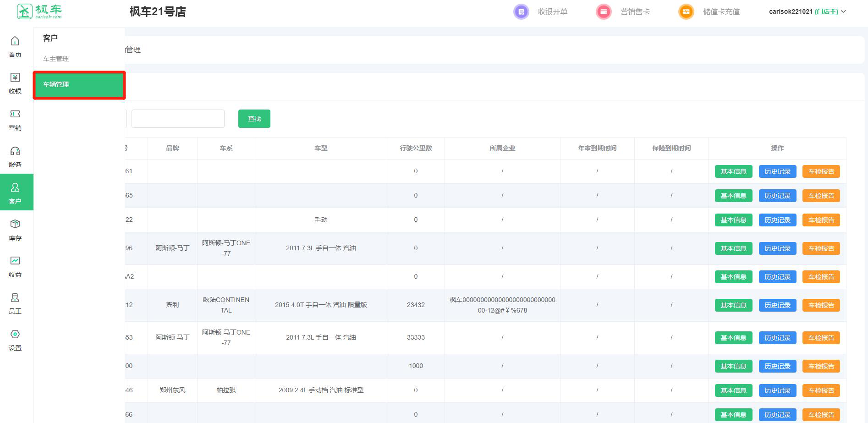
Task: Click the 品牌 column header
Action: [172, 148]
